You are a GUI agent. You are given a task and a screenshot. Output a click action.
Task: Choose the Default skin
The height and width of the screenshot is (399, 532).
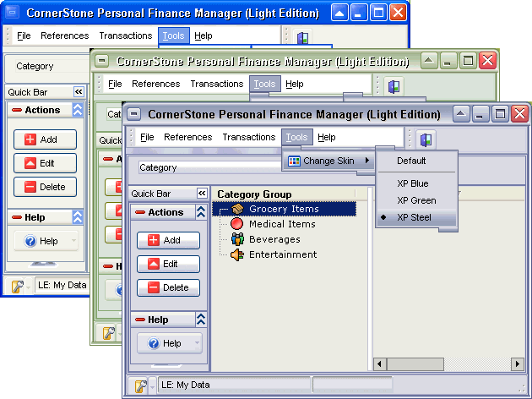(416, 161)
